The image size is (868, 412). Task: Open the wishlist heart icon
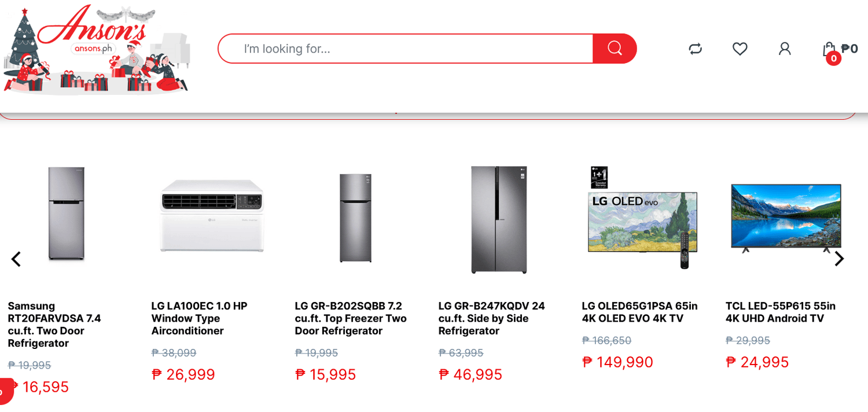pyautogui.click(x=740, y=49)
